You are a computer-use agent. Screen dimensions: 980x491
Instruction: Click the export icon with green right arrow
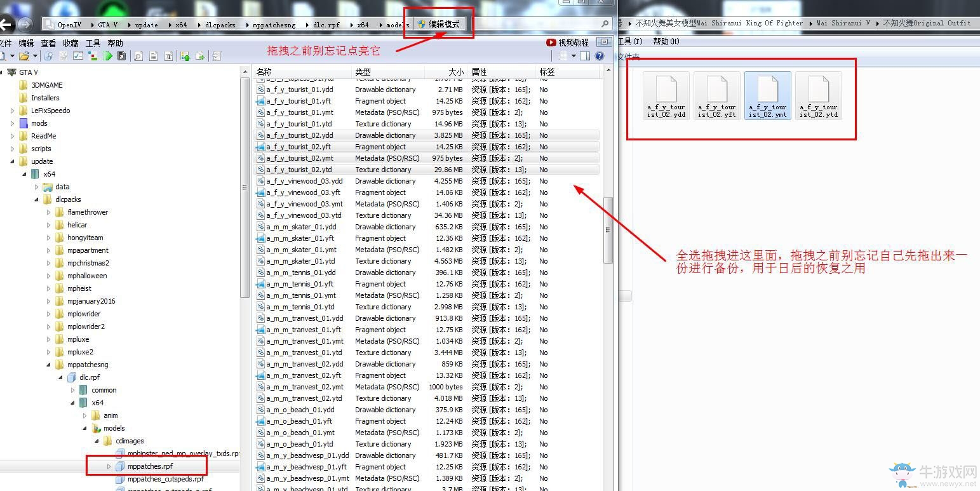200,56
